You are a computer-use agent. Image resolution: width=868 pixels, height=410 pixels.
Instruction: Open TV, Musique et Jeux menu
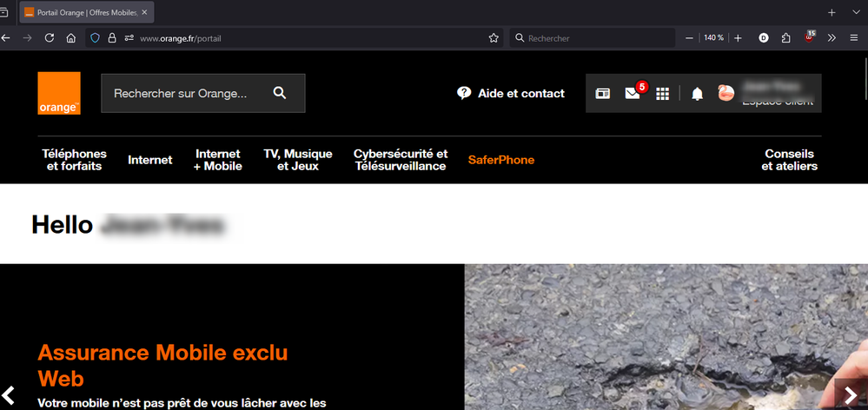(x=298, y=160)
